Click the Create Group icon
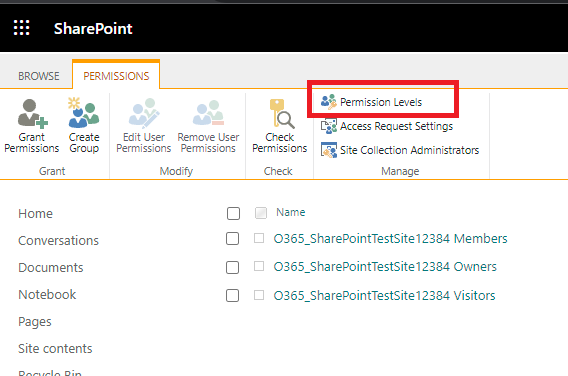568x376 pixels. tap(84, 112)
